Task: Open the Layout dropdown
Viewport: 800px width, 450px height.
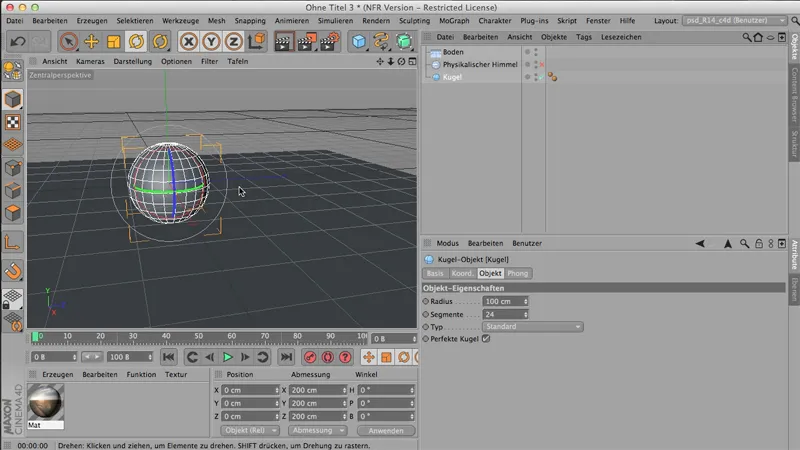Action: [734, 20]
